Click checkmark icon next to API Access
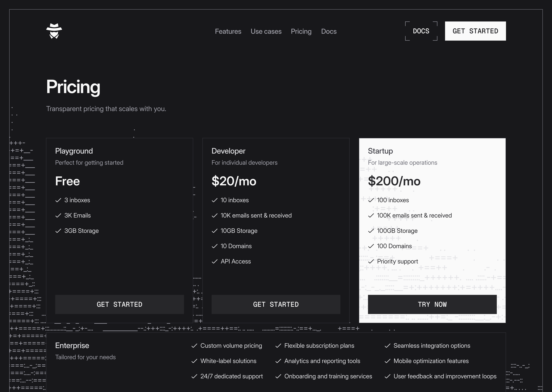Screen dimensions: 552x392 coord(214,261)
